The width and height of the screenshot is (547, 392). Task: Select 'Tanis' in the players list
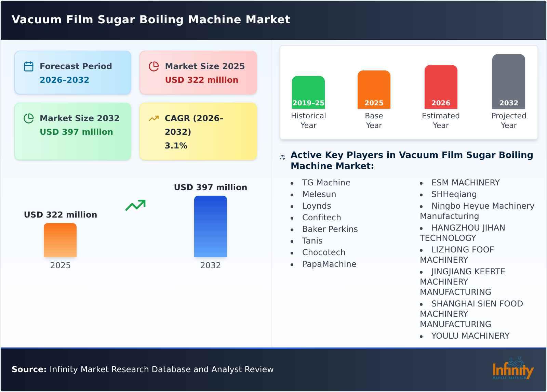coord(312,241)
